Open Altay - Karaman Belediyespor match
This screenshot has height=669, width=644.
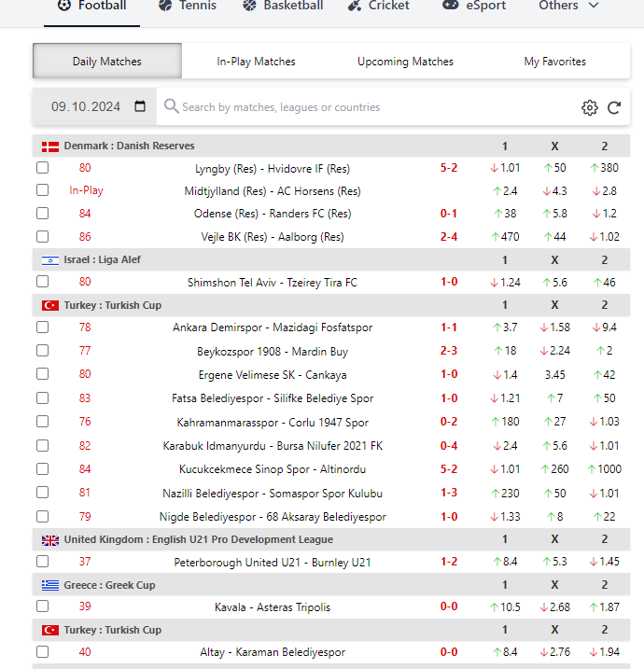[x=273, y=652]
